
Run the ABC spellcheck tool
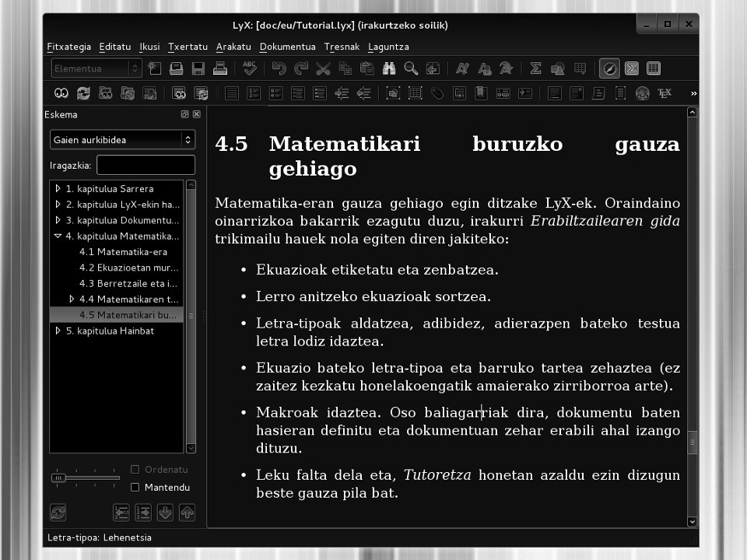[249, 68]
